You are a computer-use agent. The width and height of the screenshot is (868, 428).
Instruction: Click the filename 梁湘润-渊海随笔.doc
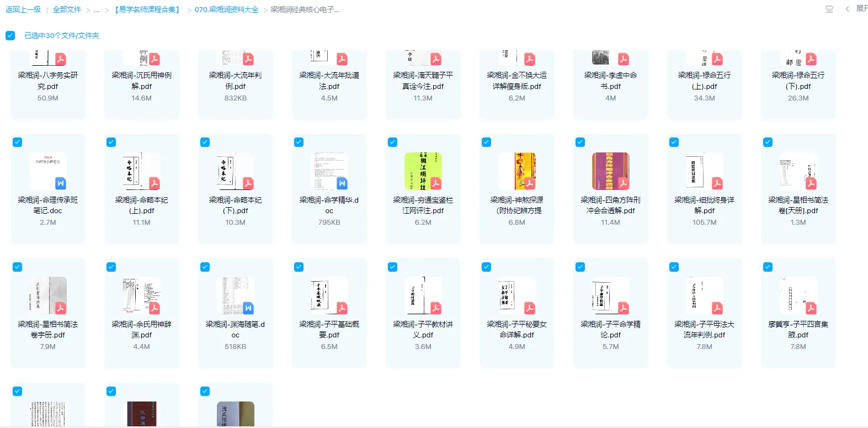[x=236, y=330]
